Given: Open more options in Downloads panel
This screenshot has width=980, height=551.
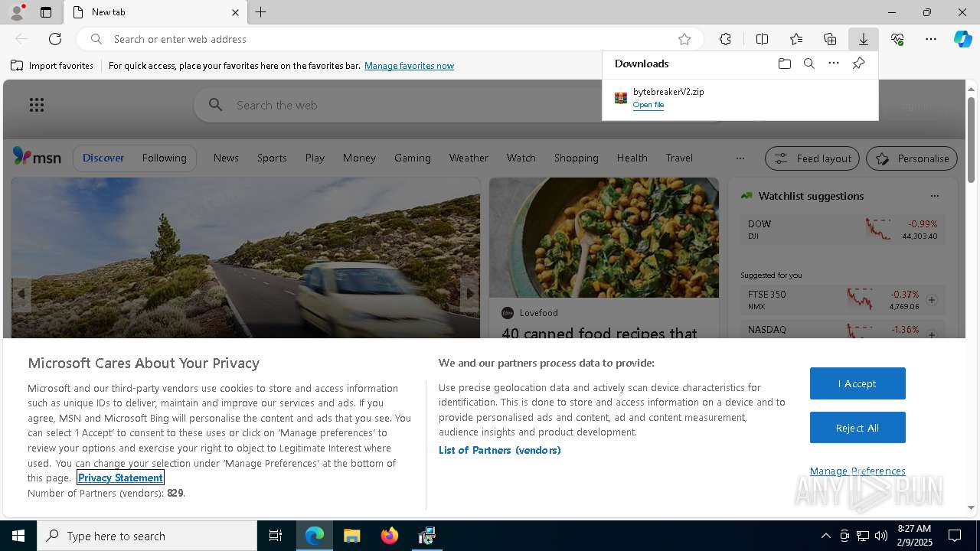Looking at the screenshot, I should click(834, 64).
